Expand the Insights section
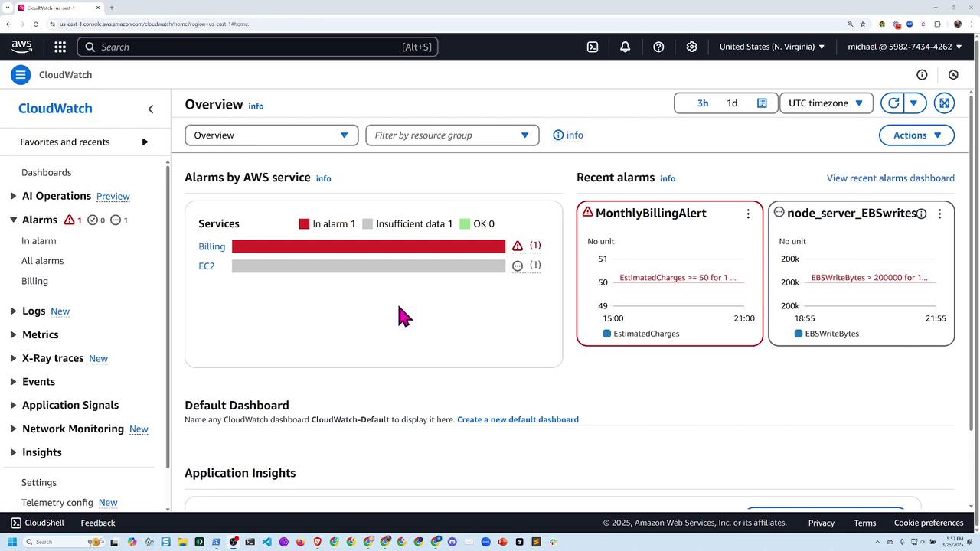980x551 pixels. tap(13, 452)
